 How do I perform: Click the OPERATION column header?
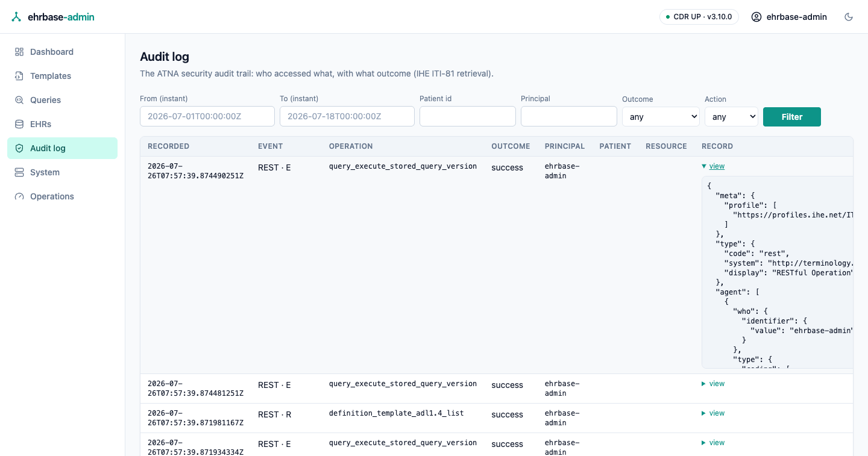point(351,146)
